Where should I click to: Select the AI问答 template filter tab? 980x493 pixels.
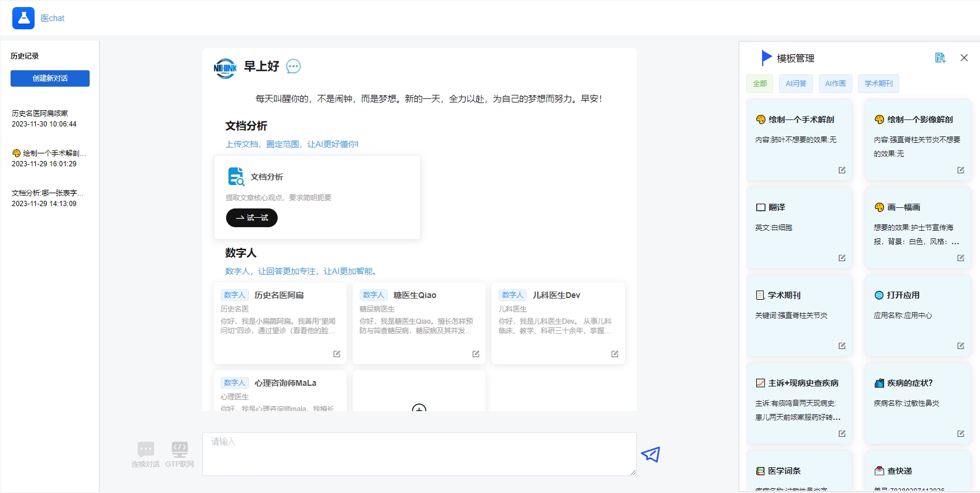[x=795, y=83]
